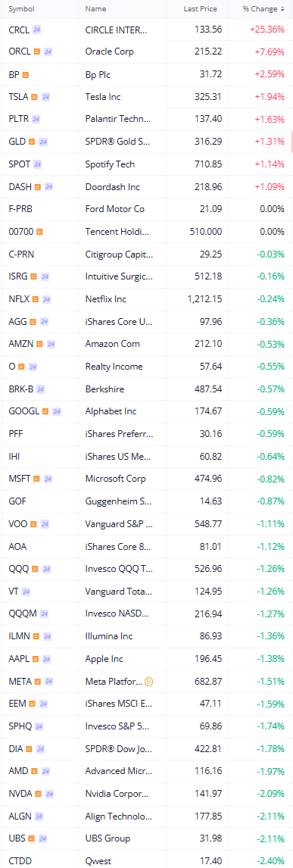Image resolution: width=293 pixels, height=868 pixels.
Task: Click the orange icon next to BP
Action: 26,74
